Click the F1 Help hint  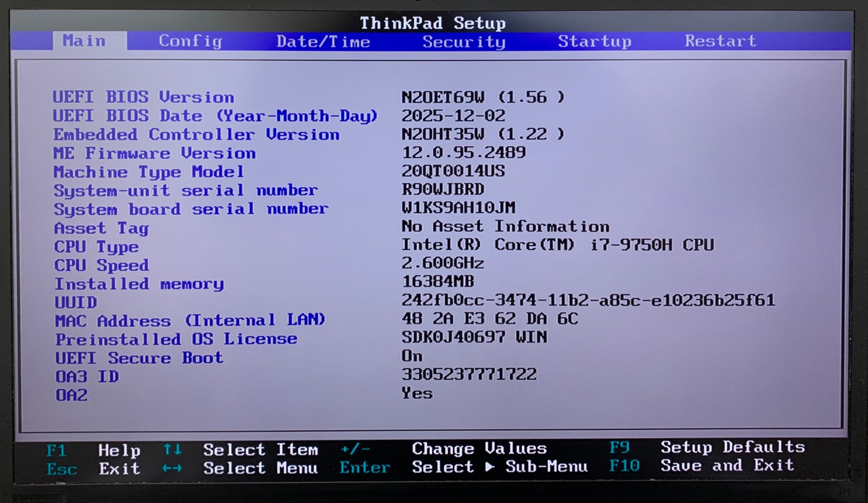93,450
